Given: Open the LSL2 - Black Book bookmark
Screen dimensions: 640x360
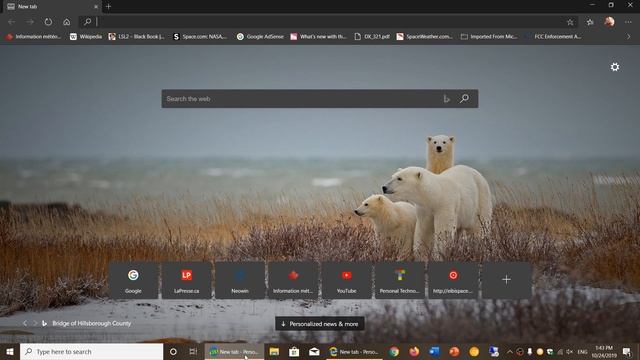Looking at the screenshot, I should 136,37.
